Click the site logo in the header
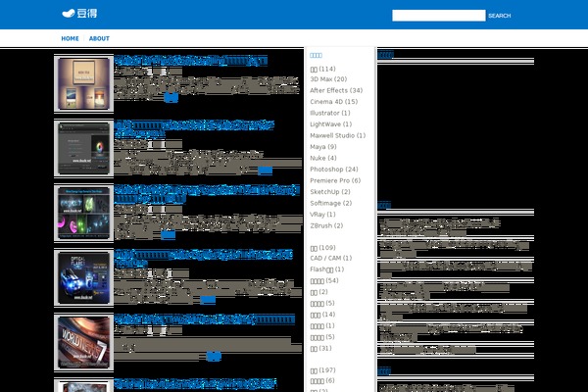Screen dimensions: 588x392 [x=79, y=14]
